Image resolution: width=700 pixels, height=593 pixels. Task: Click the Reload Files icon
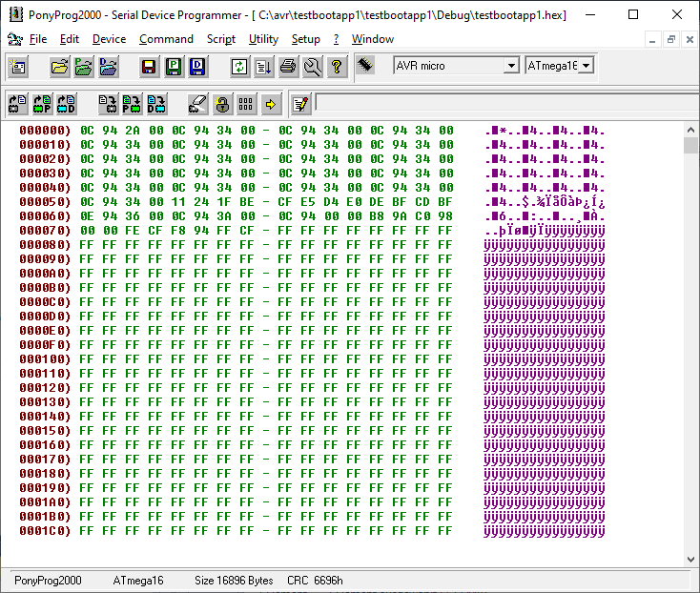click(239, 67)
